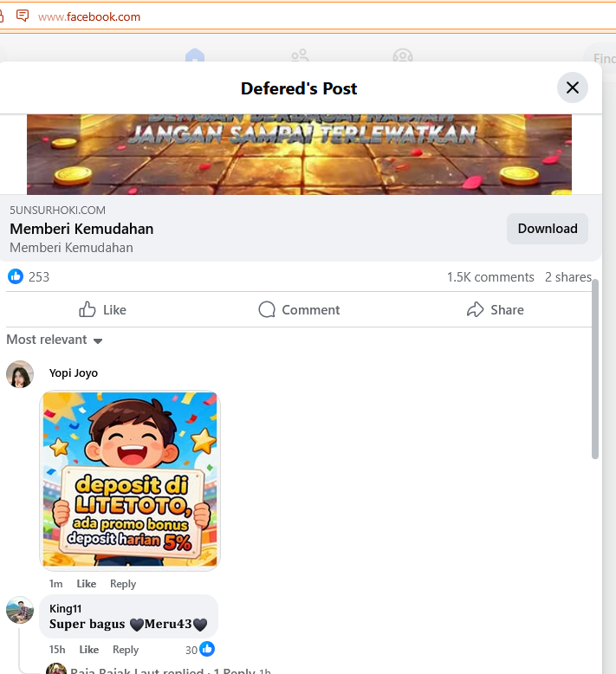
Task: Open the 1.5K comments count
Action: pos(490,277)
